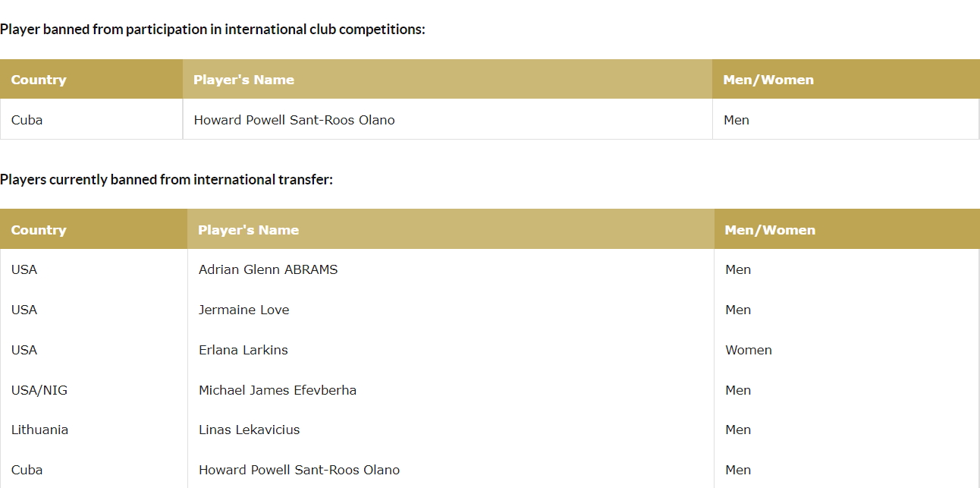Viewport: 980px width, 488px height.
Task: Click the 'Player banned from participation' heading
Action: tap(212, 30)
